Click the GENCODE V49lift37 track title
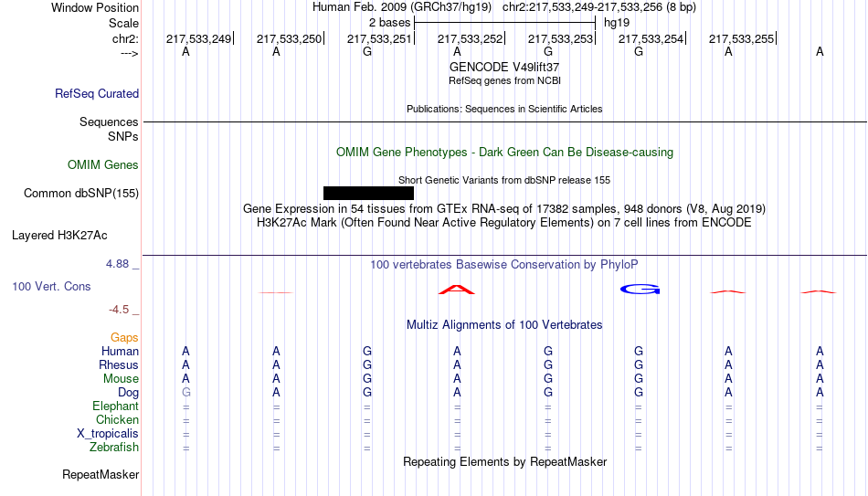 coord(504,67)
